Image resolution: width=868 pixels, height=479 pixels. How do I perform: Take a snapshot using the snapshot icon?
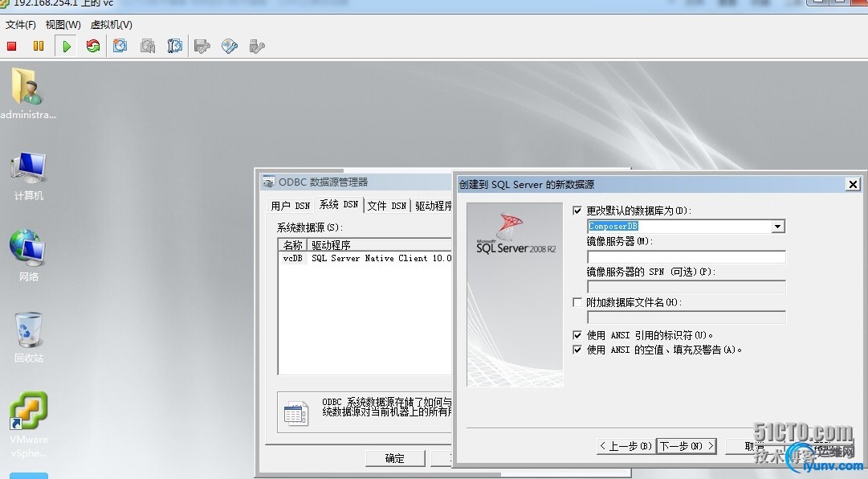pos(120,46)
